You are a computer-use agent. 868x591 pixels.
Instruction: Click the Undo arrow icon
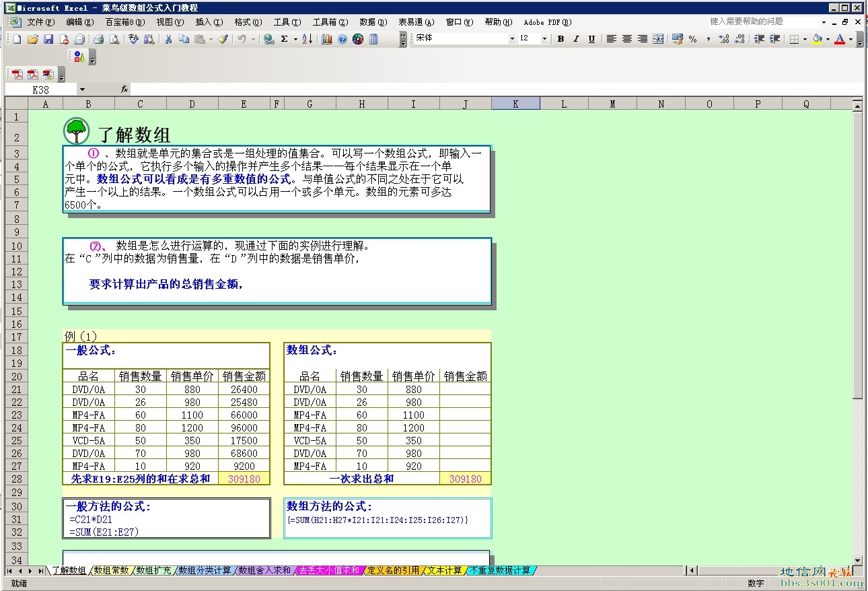242,39
